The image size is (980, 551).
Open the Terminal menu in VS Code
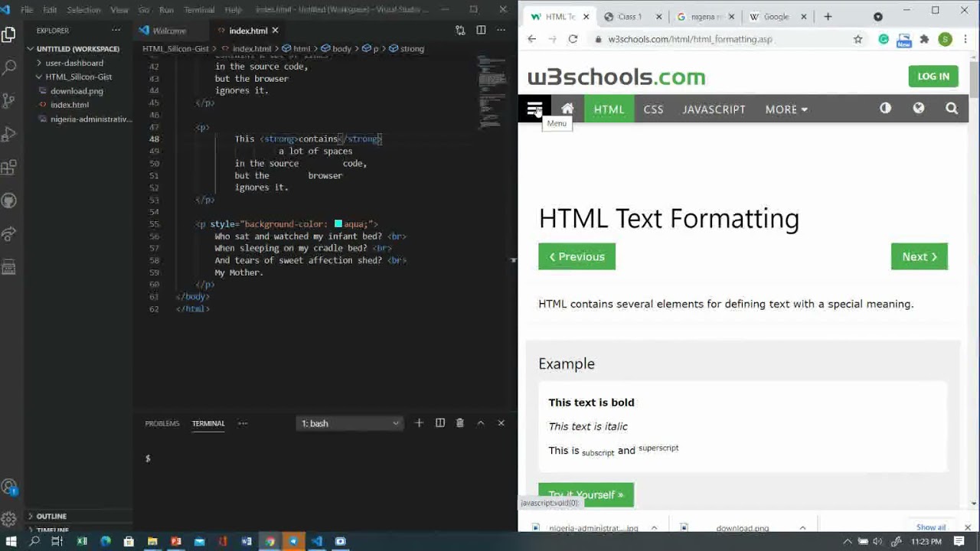[199, 10]
